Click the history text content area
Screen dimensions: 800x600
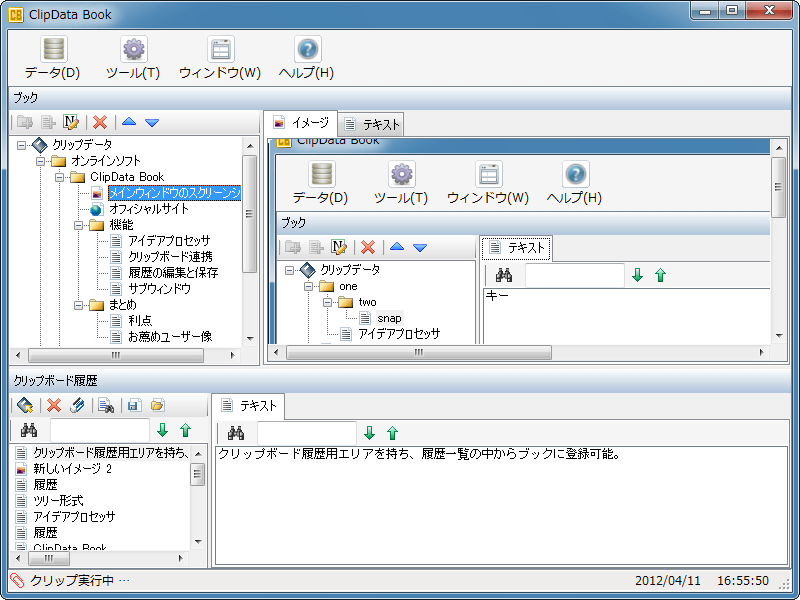[x=502, y=506]
